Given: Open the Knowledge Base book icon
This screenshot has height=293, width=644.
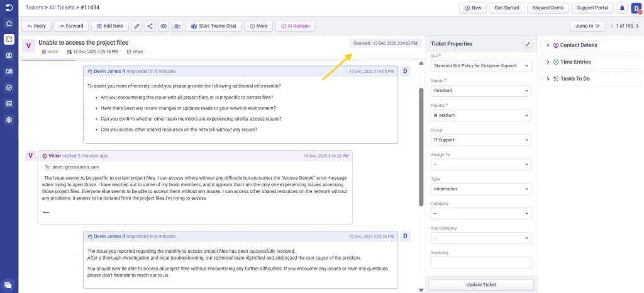Looking at the screenshot, I should point(9,72).
